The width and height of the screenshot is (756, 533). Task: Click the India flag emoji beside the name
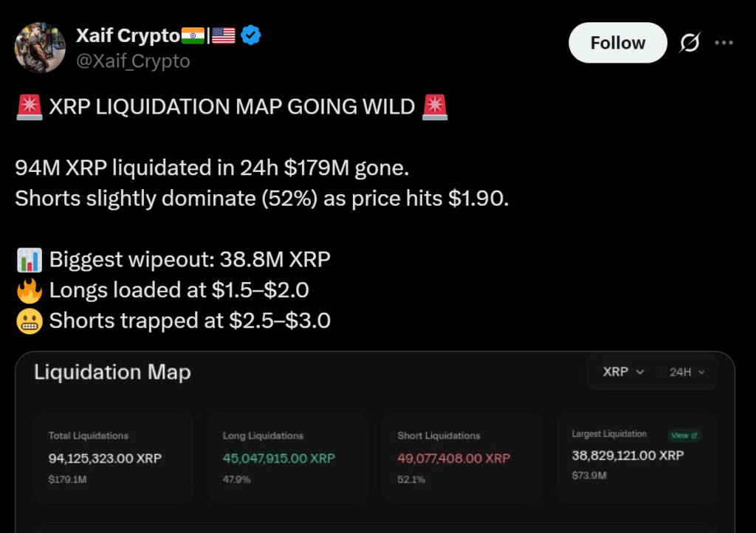[x=193, y=35]
